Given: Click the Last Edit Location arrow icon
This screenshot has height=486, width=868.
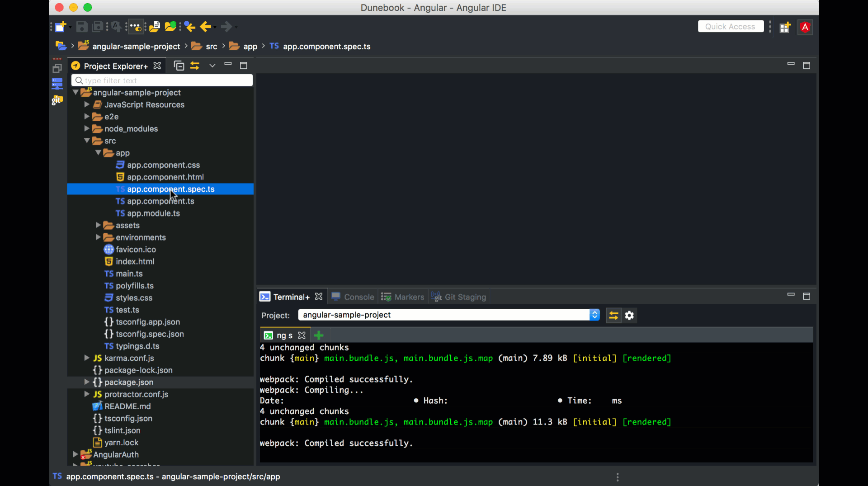Looking at the screenshot, I should [x=190, y=27].
